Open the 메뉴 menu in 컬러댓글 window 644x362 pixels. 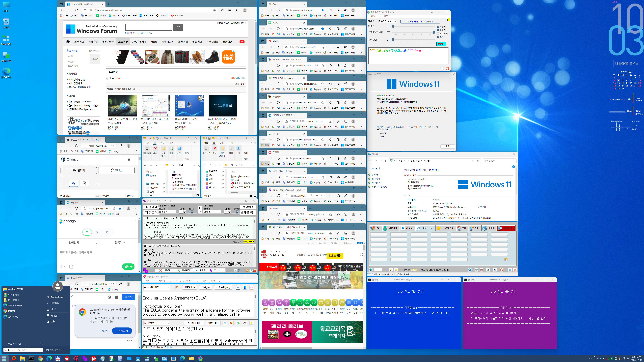373,16
